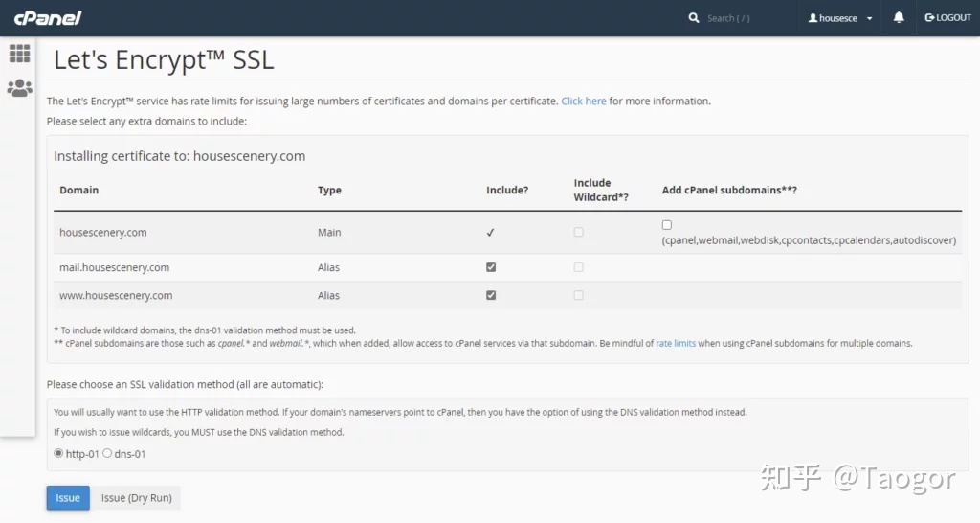The image size is (980, 523).
Task: Click the blue Issue button
Action: [68, 498]
